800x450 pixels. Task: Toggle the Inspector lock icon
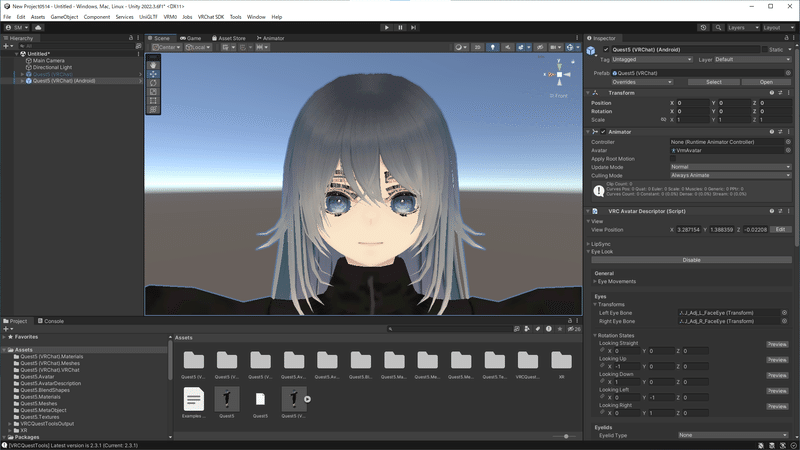[x=786, y=38]
